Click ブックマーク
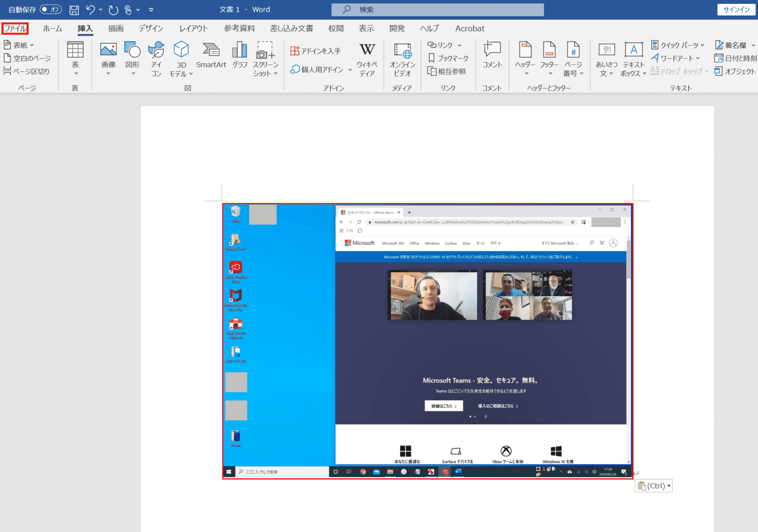 point(448,58)
